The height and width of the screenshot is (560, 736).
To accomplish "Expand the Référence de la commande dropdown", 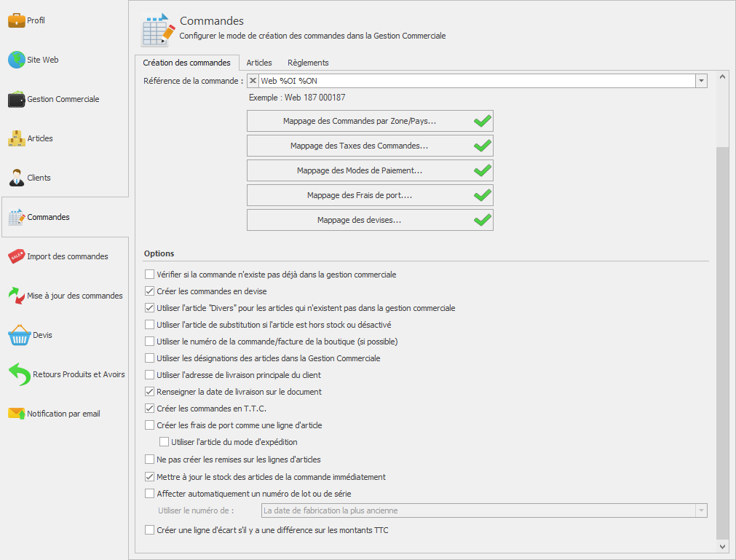I will click(x=701, y=81).
